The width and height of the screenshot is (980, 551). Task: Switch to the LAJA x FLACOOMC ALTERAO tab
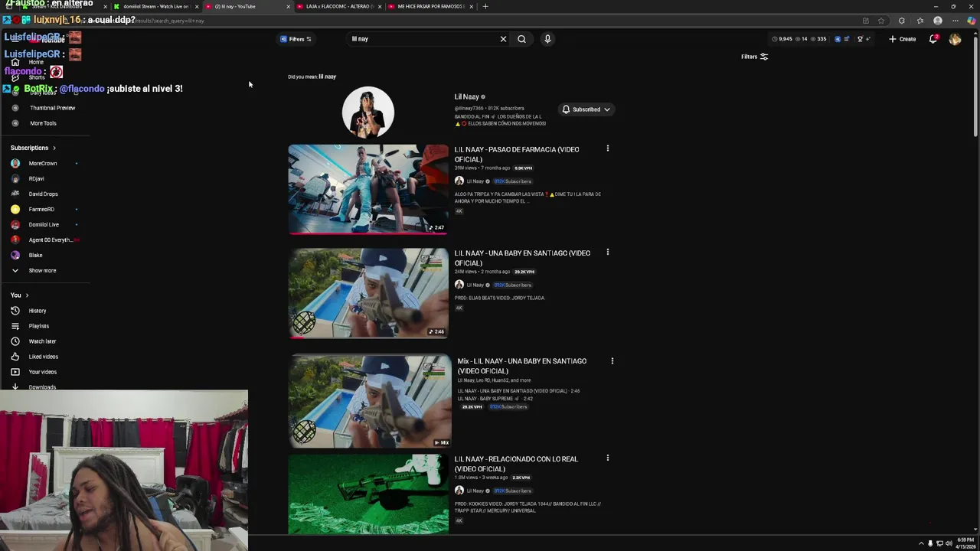coord(337,6)
